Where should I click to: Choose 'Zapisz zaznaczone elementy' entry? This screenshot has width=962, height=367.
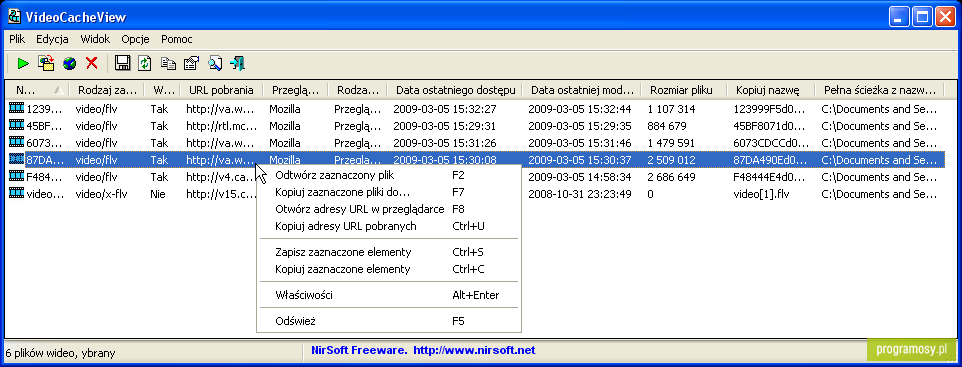point(388,252)
